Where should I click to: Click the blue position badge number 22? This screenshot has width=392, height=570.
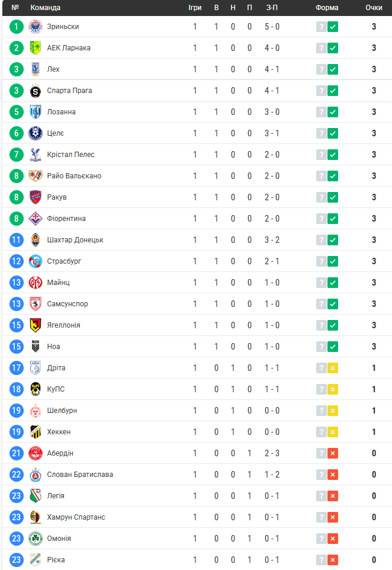tap(17, 475)
